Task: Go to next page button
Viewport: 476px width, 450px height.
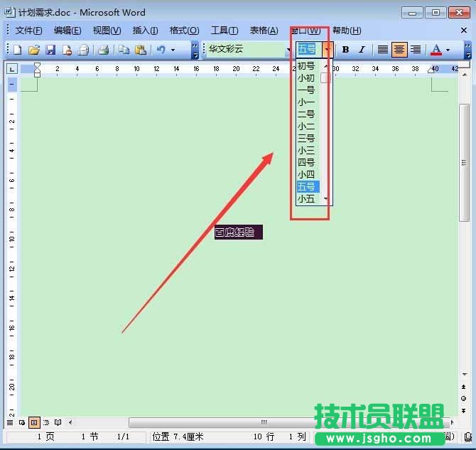Action: [463, 410]
